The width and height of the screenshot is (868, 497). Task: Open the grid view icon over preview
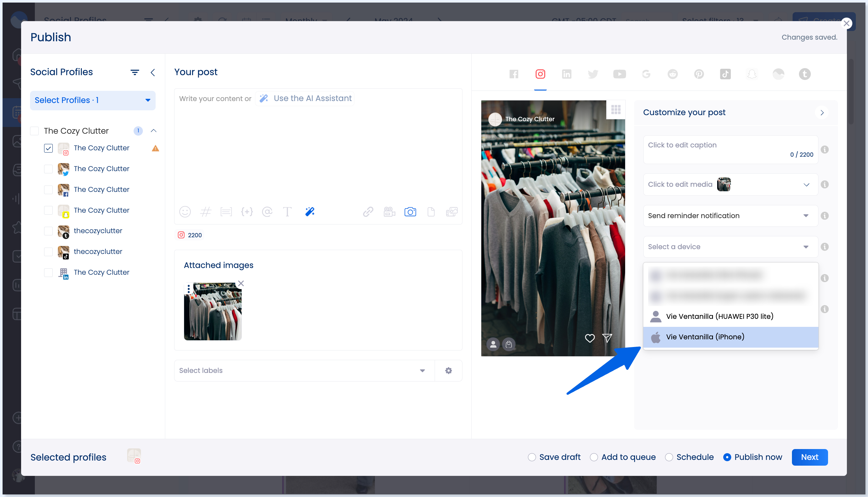tap(616, 110)
